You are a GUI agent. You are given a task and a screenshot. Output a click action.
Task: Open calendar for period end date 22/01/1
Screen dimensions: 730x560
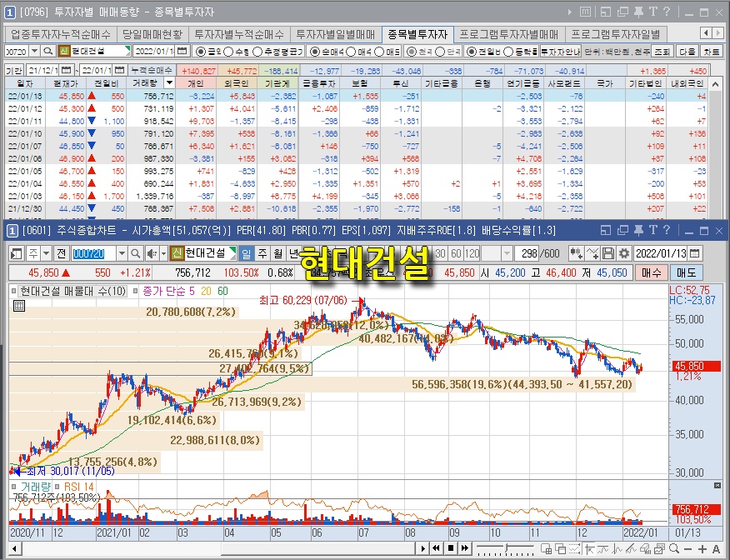coord(120,70)
